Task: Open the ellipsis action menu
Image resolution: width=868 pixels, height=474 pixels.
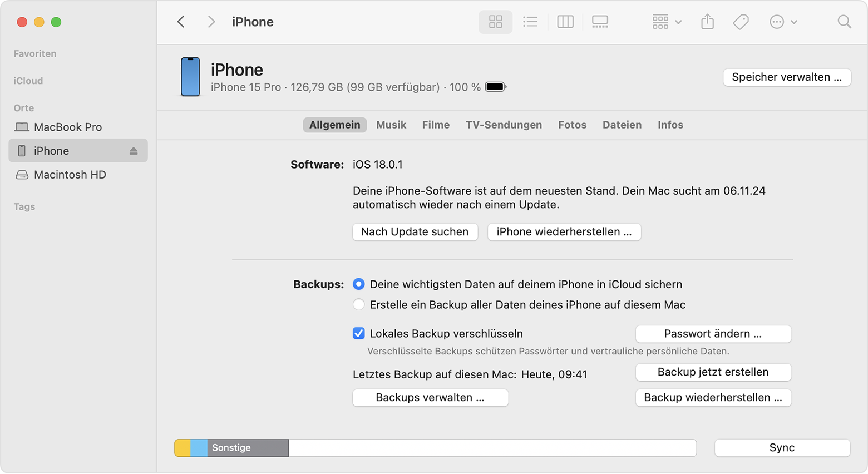Action: tap(783, 22)
